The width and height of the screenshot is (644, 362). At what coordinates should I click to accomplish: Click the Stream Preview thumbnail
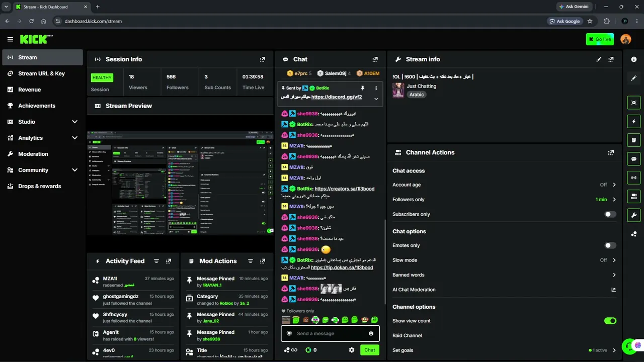click(x=180, y=183)
